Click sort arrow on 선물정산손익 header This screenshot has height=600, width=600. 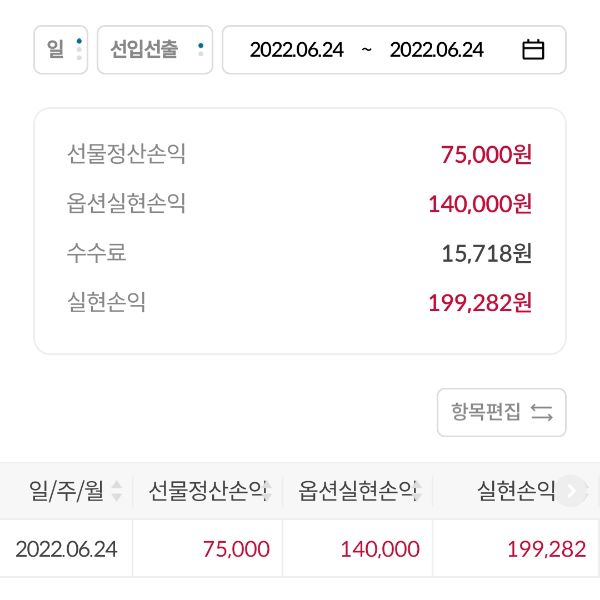click(268, 491)
